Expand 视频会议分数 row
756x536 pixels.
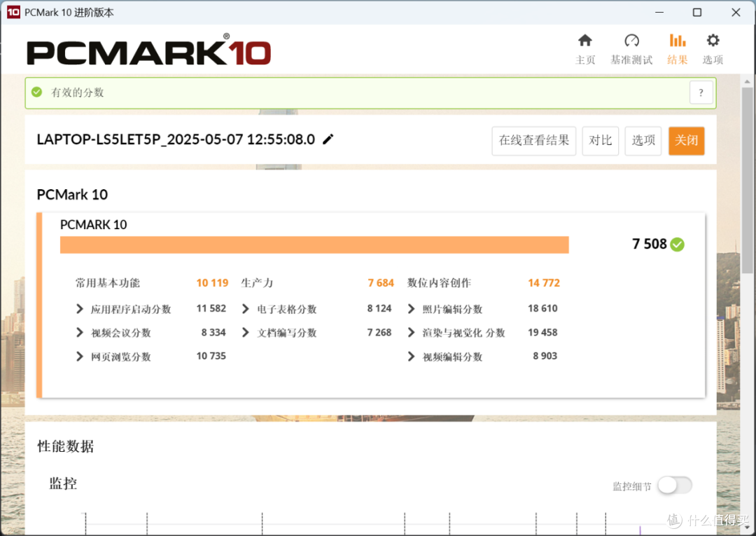(x=80, y=332)
